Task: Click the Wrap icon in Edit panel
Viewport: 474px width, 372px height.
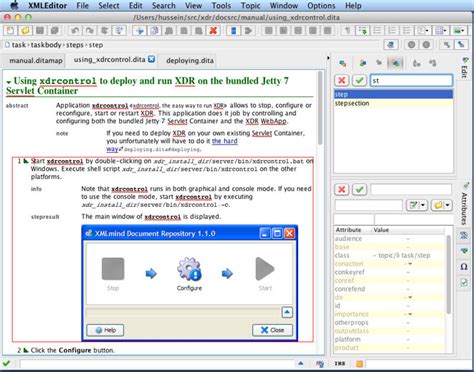Action: (433, 63)
